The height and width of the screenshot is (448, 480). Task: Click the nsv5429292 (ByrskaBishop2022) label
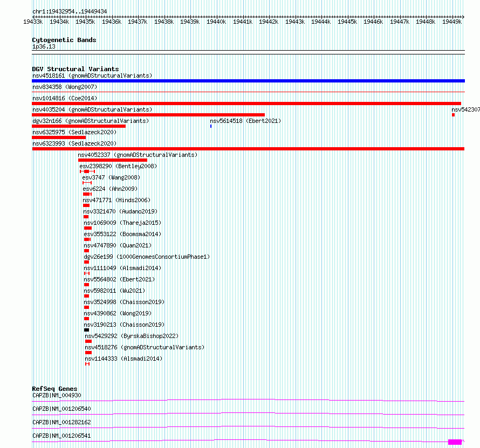point(132,336)
